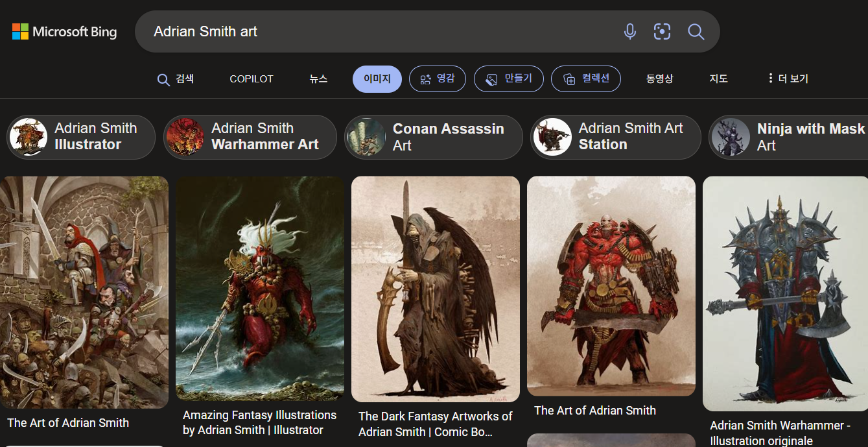Select Conan Assassin Art chip
The image size is (868, 447).
pyautogui.click(x=434, y=137)
